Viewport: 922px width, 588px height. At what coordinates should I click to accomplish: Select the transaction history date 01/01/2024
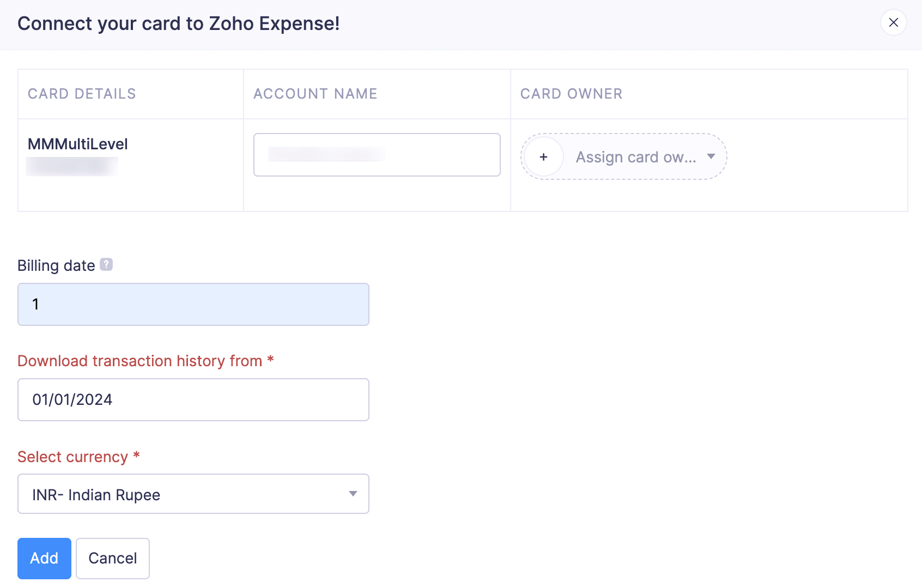(x=193, y=399)
